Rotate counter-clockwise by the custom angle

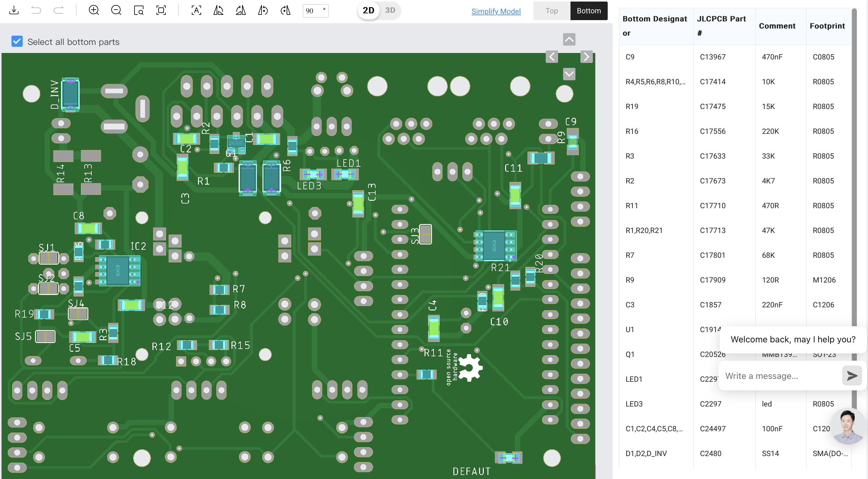click(x=263, y=11)
